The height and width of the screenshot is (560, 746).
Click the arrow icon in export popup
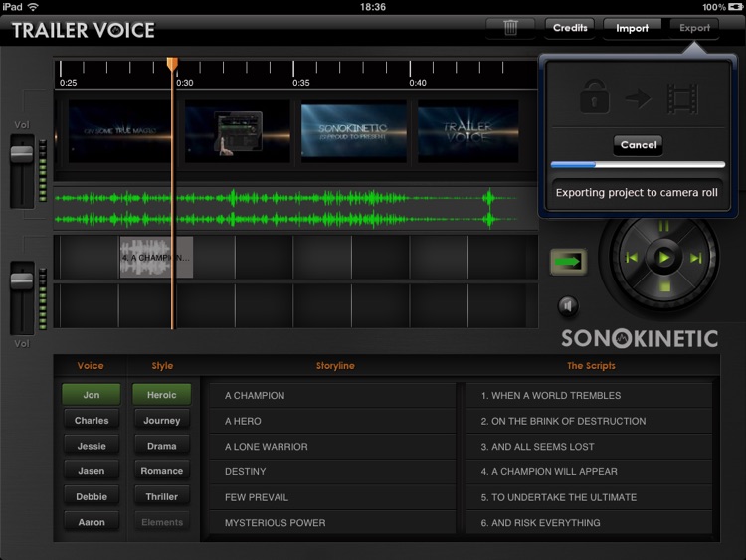(638, 98)
